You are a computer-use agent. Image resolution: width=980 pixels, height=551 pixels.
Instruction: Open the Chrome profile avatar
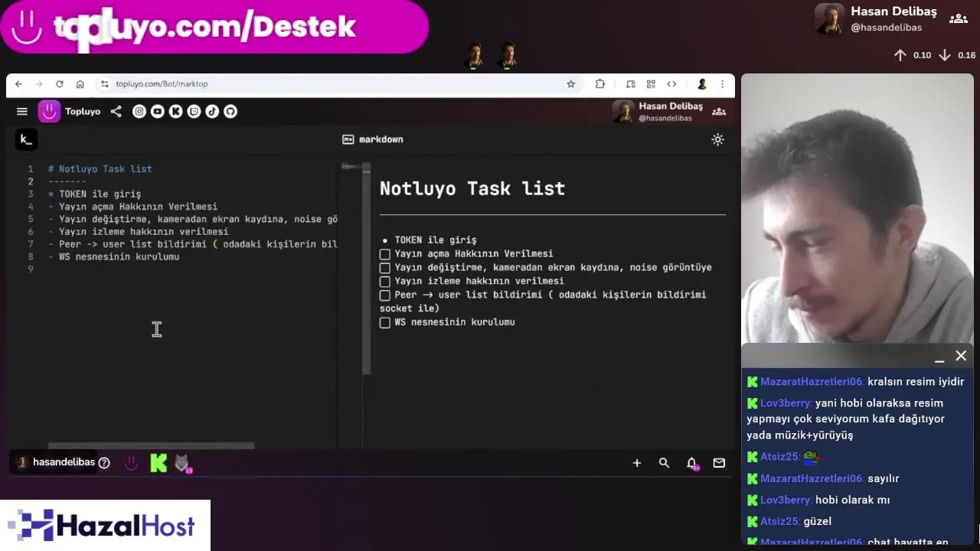click(702, 84)
